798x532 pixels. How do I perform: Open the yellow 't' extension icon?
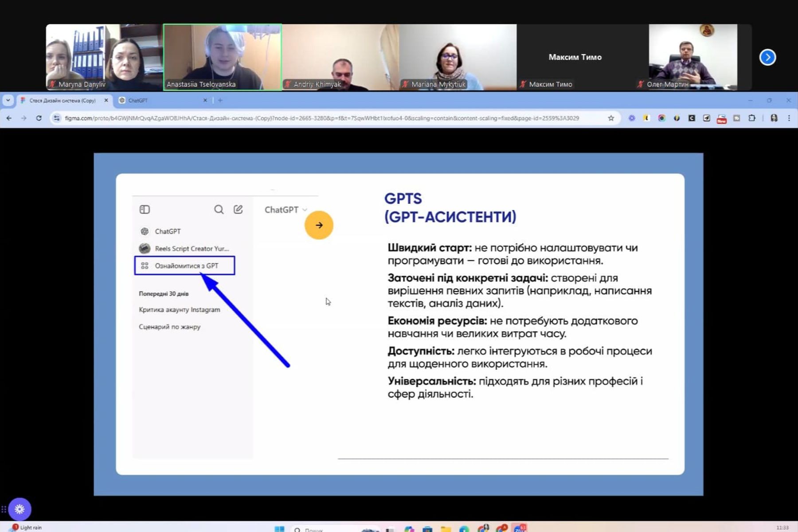tap(647, 118)
